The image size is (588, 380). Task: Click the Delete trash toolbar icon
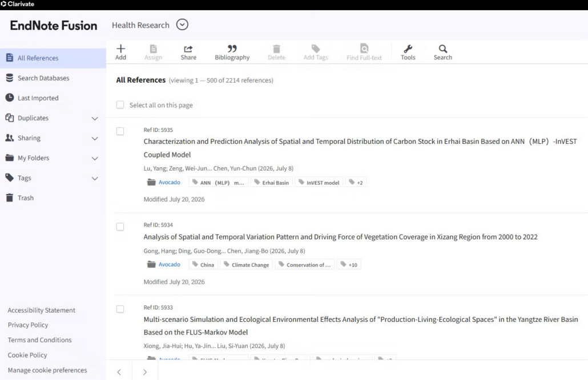pos(276,48)
